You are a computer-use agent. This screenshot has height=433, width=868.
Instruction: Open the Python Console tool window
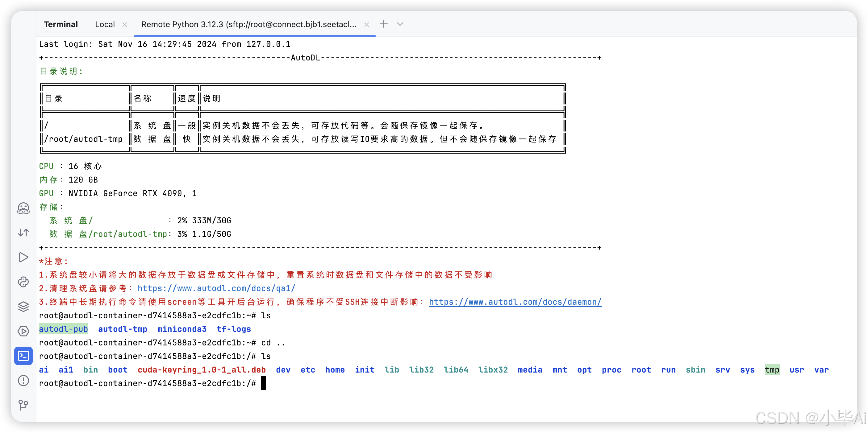click(23, 282)
